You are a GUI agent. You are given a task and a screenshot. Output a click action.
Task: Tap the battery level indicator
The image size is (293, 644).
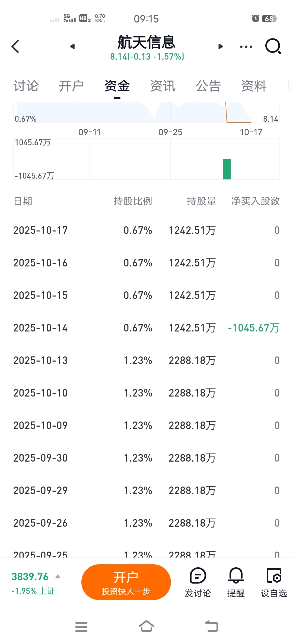tap(269, 18)
